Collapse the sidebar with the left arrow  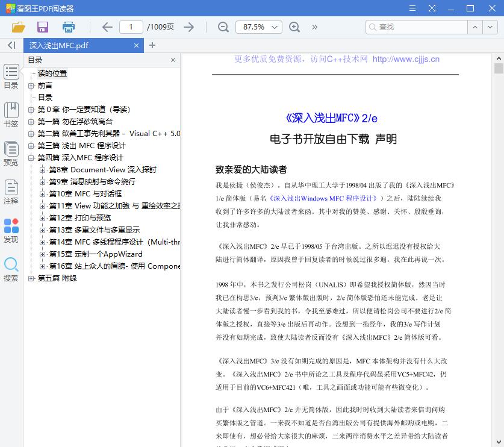[x=11, y=45]
